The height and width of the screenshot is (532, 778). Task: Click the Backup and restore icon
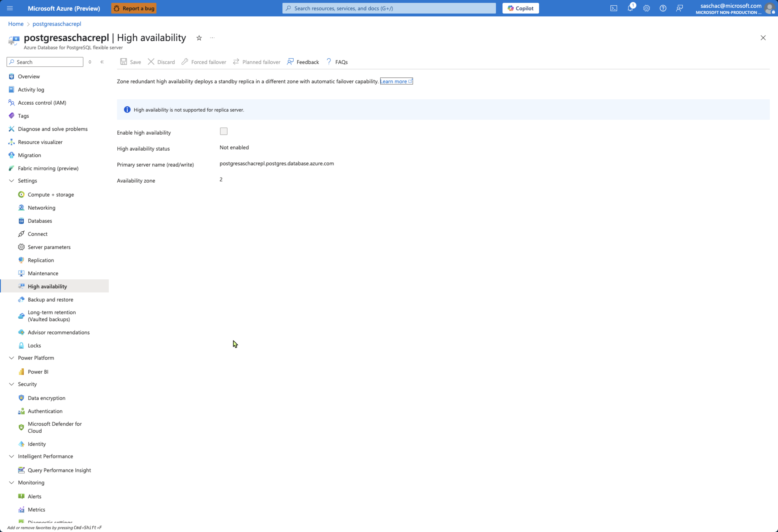click(x=21, y=300)
